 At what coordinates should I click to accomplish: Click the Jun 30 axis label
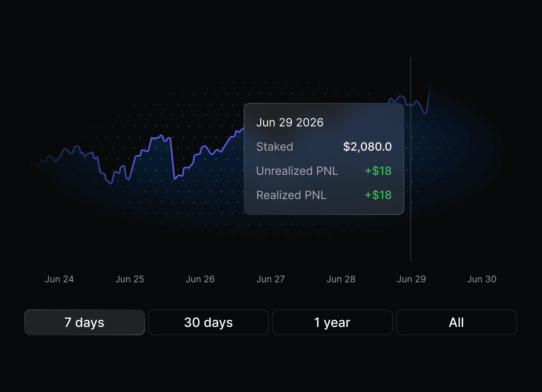click(482, 279)
